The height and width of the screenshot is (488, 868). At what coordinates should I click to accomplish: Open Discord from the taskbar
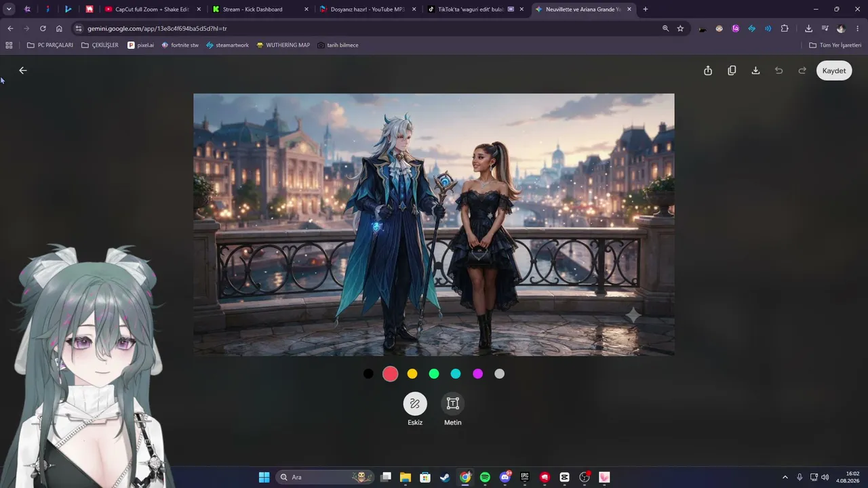point(505,477)
